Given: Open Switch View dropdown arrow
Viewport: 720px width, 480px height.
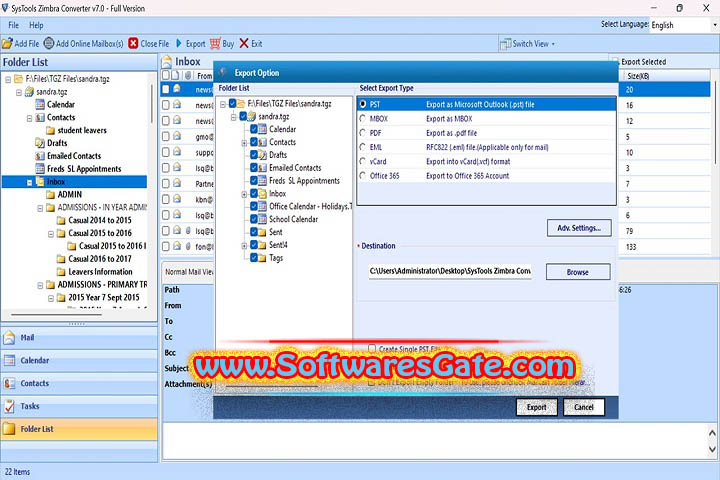Looking at the screenshot, I should click(x=553, y=44).
